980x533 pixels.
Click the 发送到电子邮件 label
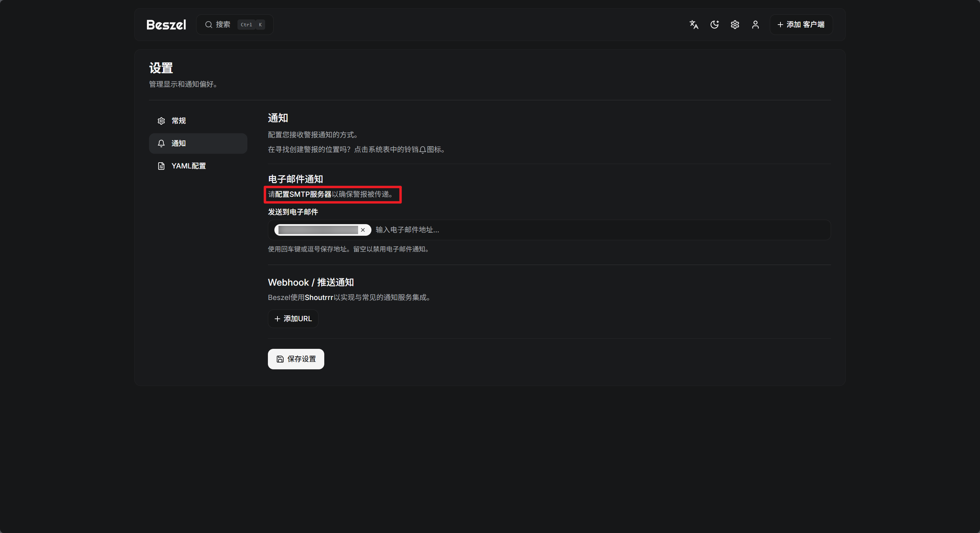coord(292,212)
